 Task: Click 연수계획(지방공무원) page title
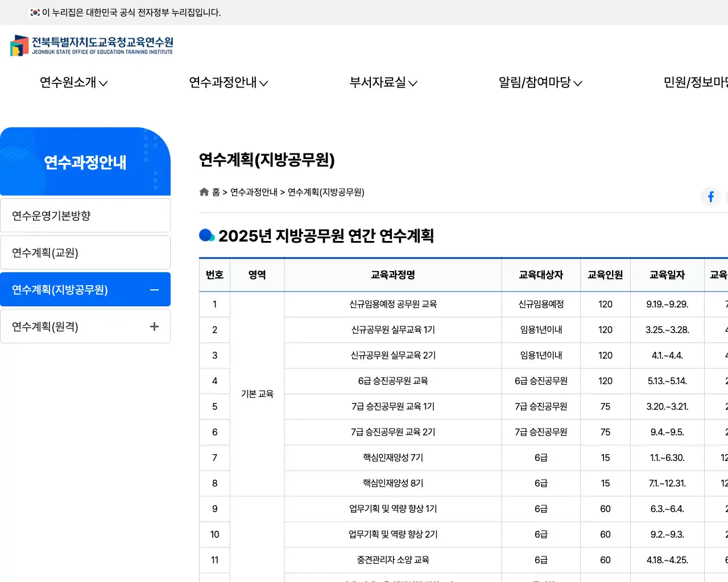point(267,160)
